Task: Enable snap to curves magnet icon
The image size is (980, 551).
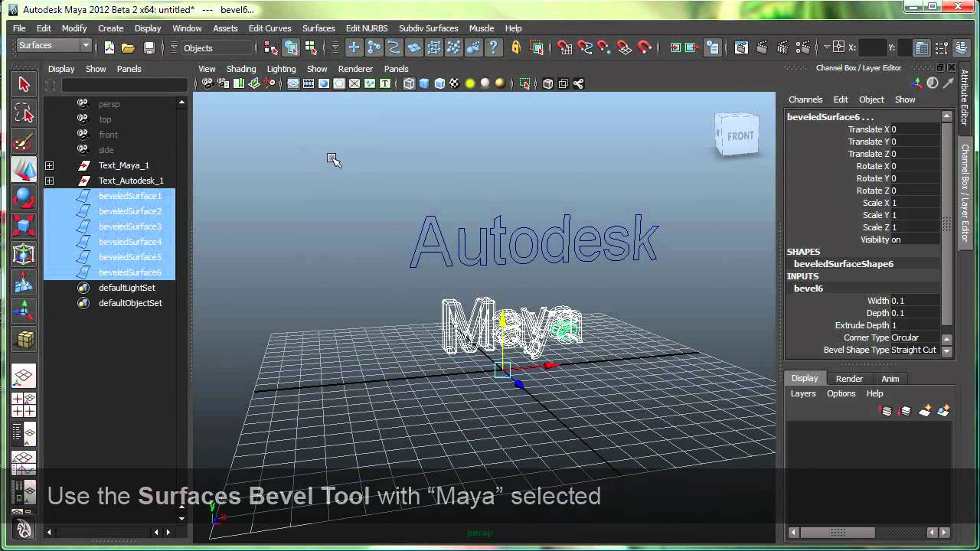Action: point(585,47)
